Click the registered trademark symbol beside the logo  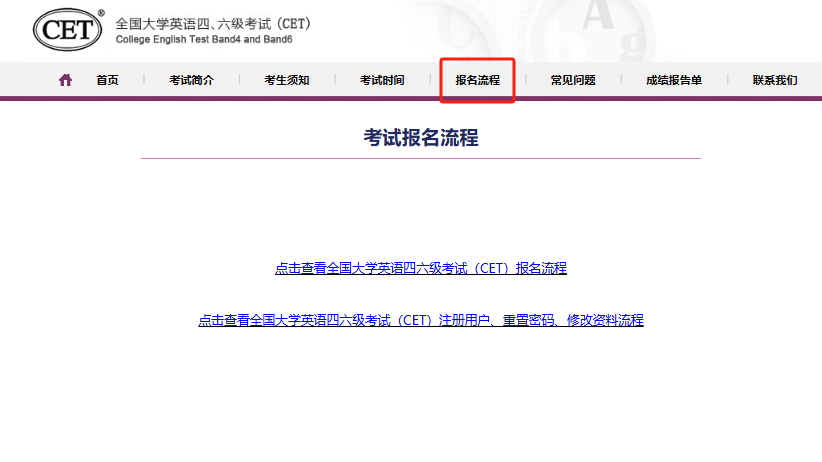coord(101,14)
